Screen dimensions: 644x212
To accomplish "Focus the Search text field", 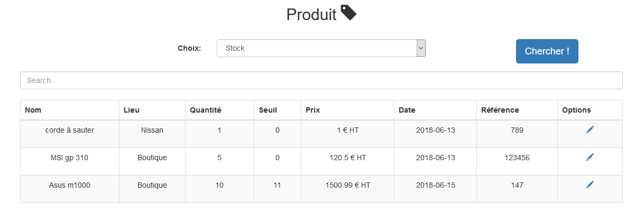I will [x=321, y=80].
